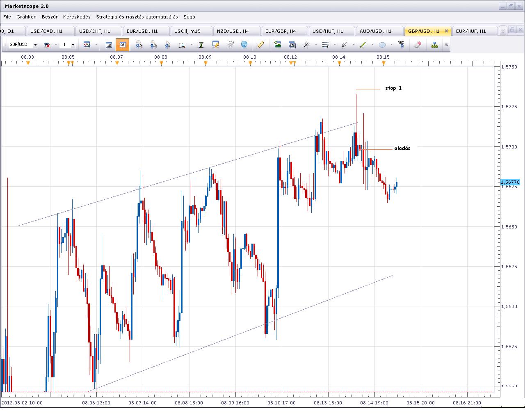Click the 'stop 1' chart label
Viewport: 525px width, 420px height.
(x=393, y=88)
